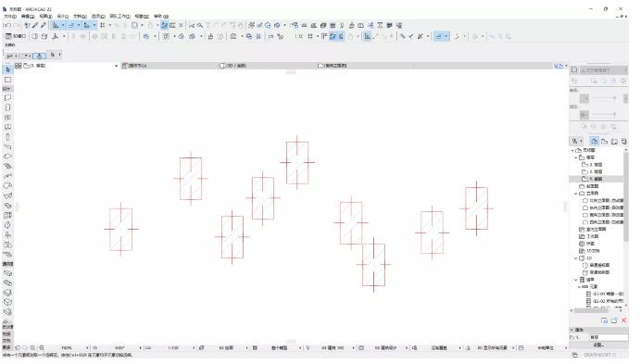This screenshot has height=364, width=640.
Task: Select the Window tool
Action: point(7,118)
